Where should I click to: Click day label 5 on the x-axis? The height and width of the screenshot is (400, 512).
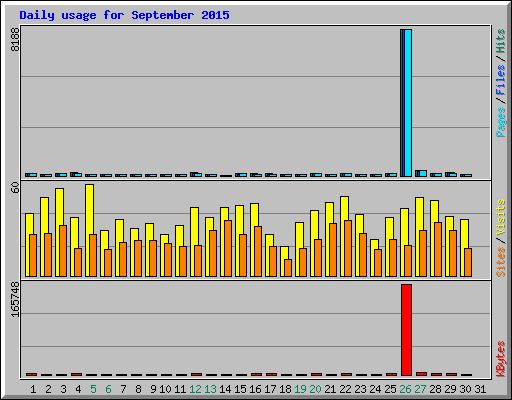pos(93,389)
